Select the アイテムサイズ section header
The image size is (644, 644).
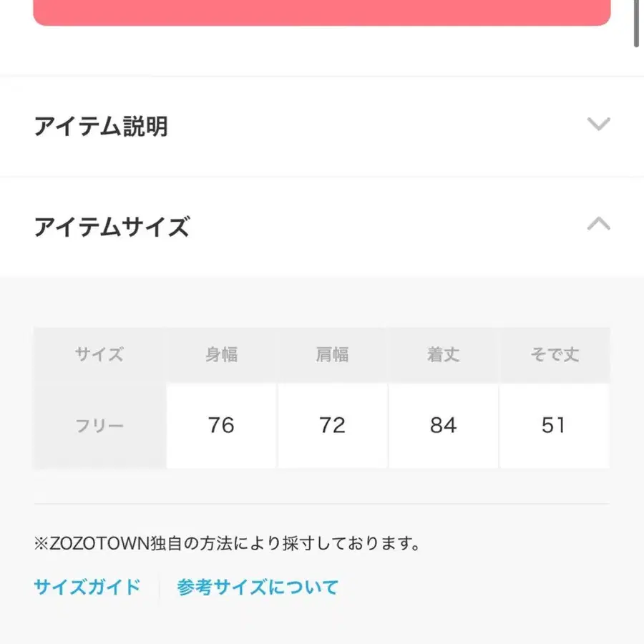click(111, 227)
